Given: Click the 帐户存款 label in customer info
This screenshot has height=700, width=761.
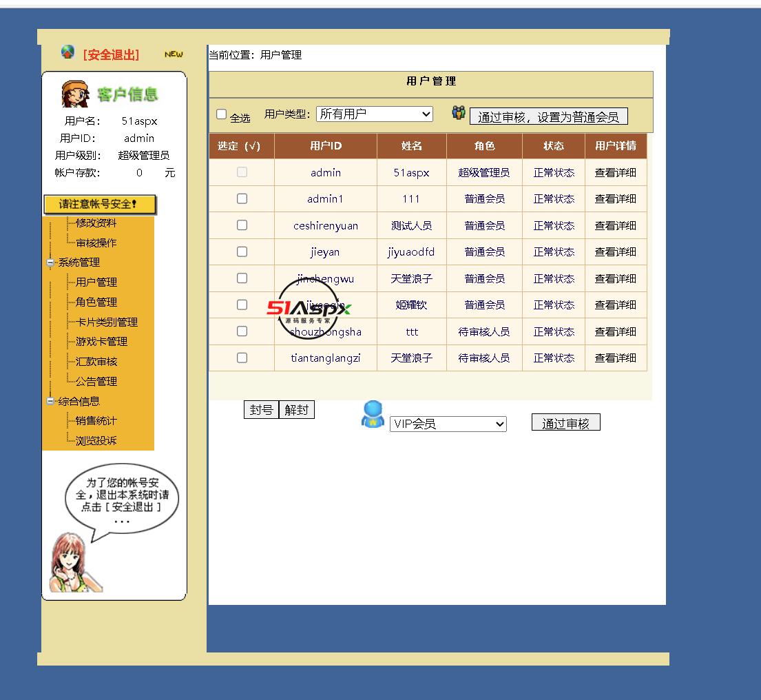Looking at the screenshot, I should [77, 173].
